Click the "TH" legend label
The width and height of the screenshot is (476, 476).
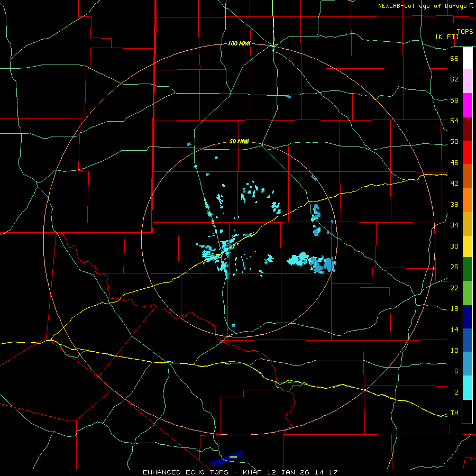454,413
